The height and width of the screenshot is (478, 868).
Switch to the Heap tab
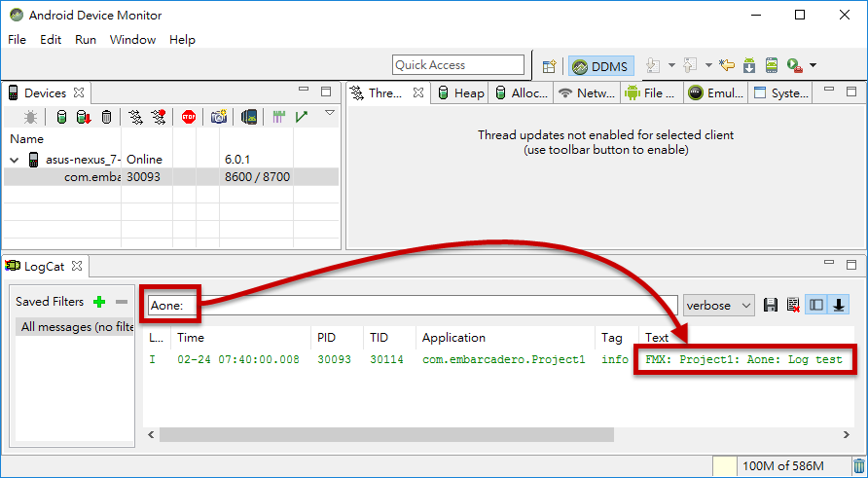coord(460,93)
